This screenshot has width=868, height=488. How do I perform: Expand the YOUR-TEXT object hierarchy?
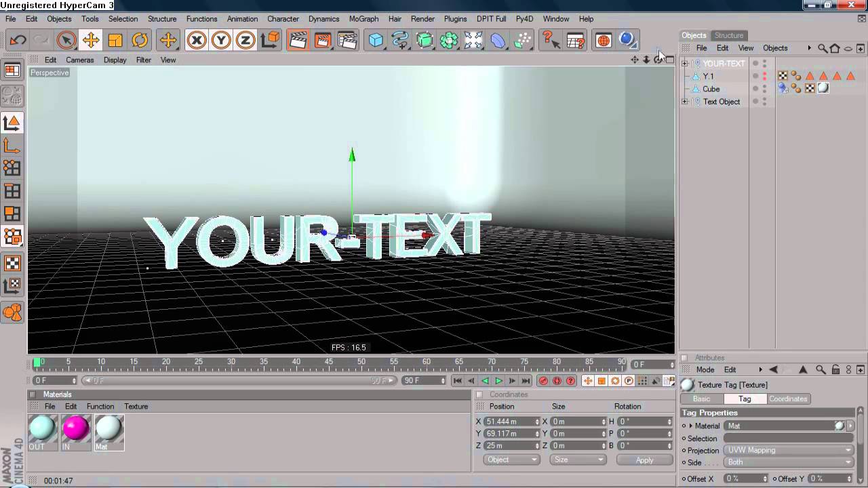[684, 64]
